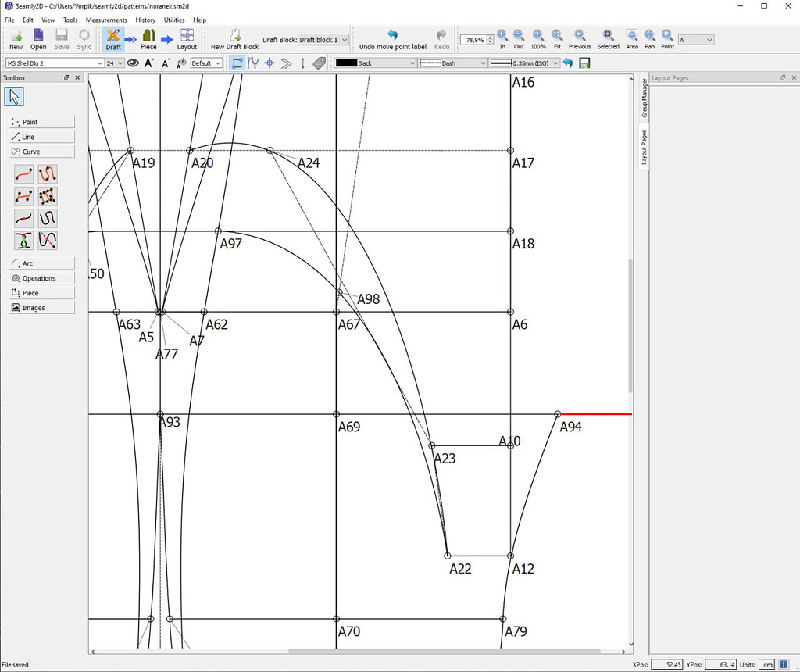Expand the Operations tool group

tap(41, 277)
